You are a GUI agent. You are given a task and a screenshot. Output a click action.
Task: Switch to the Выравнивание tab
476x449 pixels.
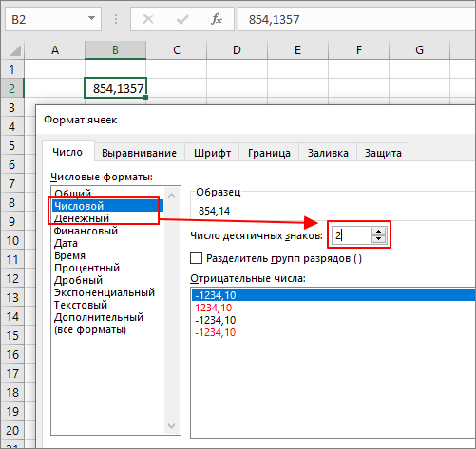(139, 153)
